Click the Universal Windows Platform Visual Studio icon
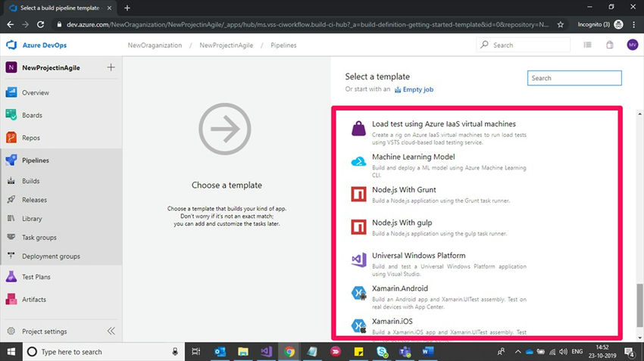This screenshot has width=644, height=361. [358, 260]
